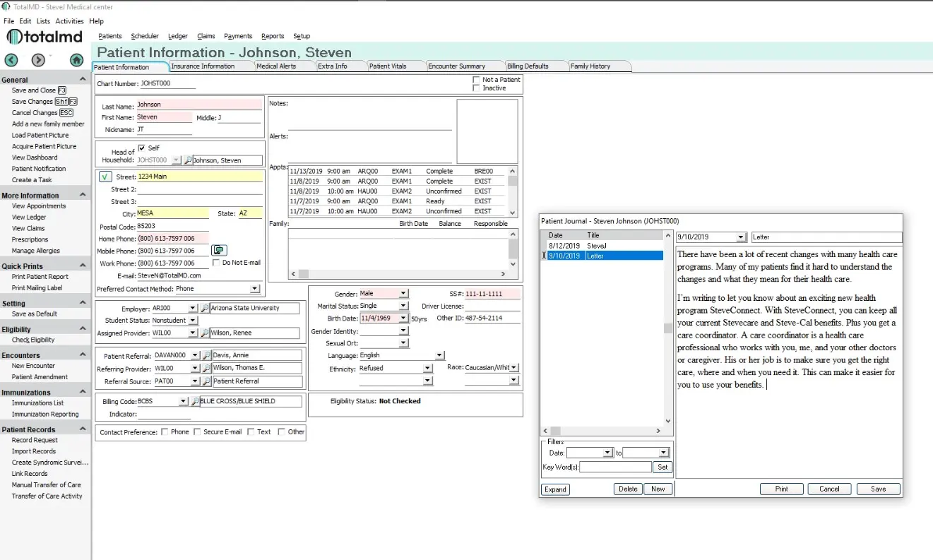Enable the Do Not E-mail checkbox

[215, 263]
